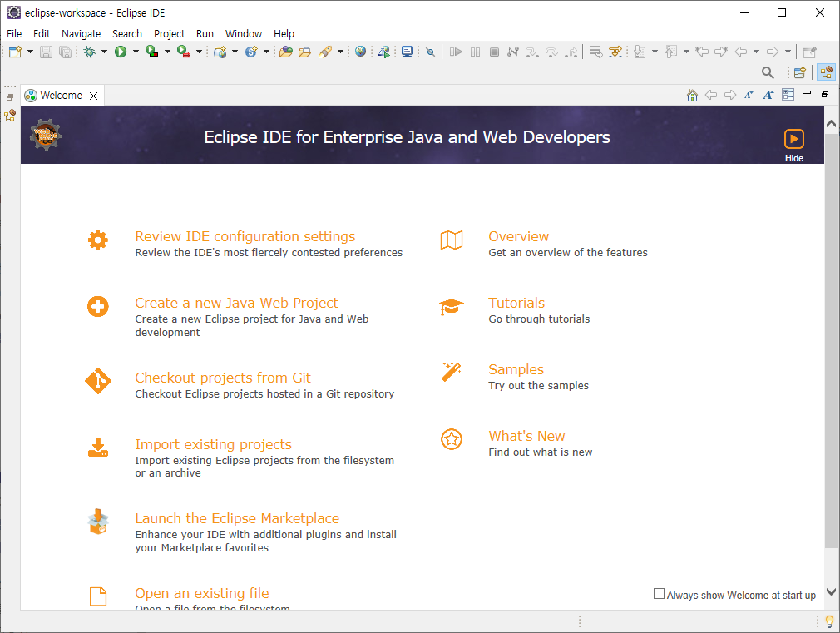Expand the Next Annotation dropdown arrow
Screen dimensions: 840x633
coord(655,52)
